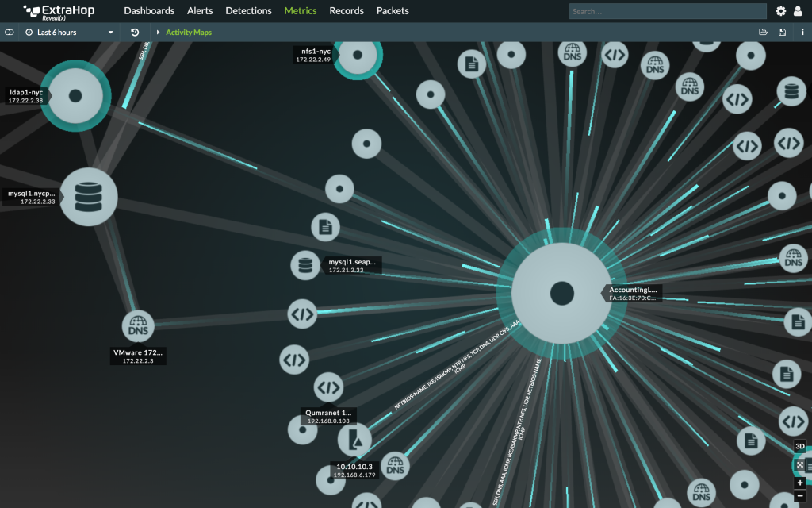Viewport: 812px width, 508px height.
Task: Click the Activity Maps breadcrumb link
Action: point(189,32)
